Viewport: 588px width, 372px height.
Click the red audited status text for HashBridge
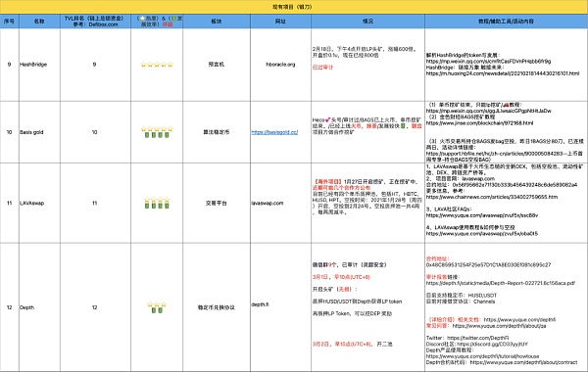pyautogui.click(x=322, y=68)
